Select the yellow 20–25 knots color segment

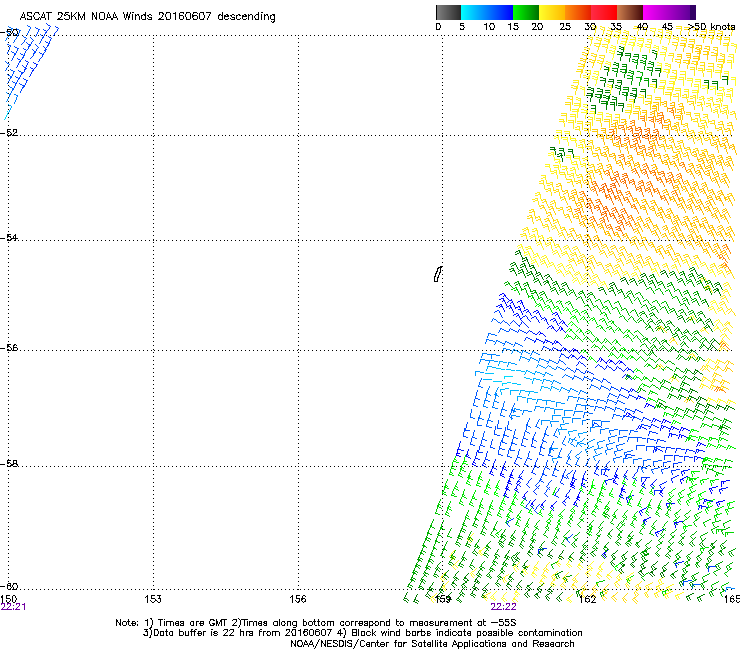(552, 12)
